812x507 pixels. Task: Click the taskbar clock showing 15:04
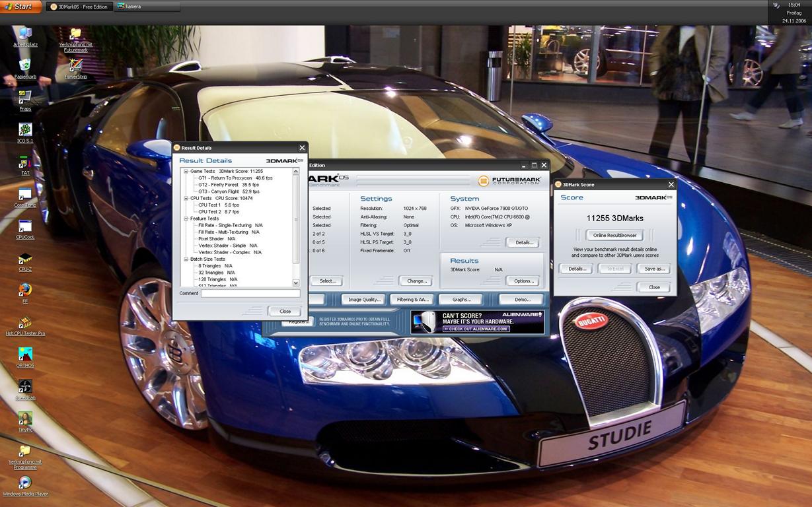[794, 5]
